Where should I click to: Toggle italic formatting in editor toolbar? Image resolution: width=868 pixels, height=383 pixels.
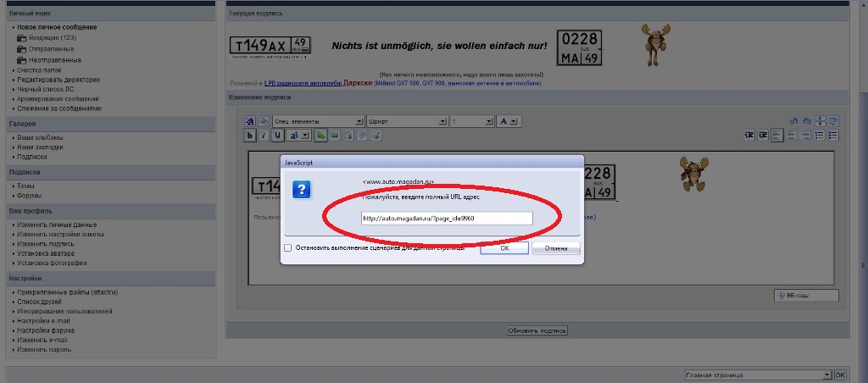point(264,135)
